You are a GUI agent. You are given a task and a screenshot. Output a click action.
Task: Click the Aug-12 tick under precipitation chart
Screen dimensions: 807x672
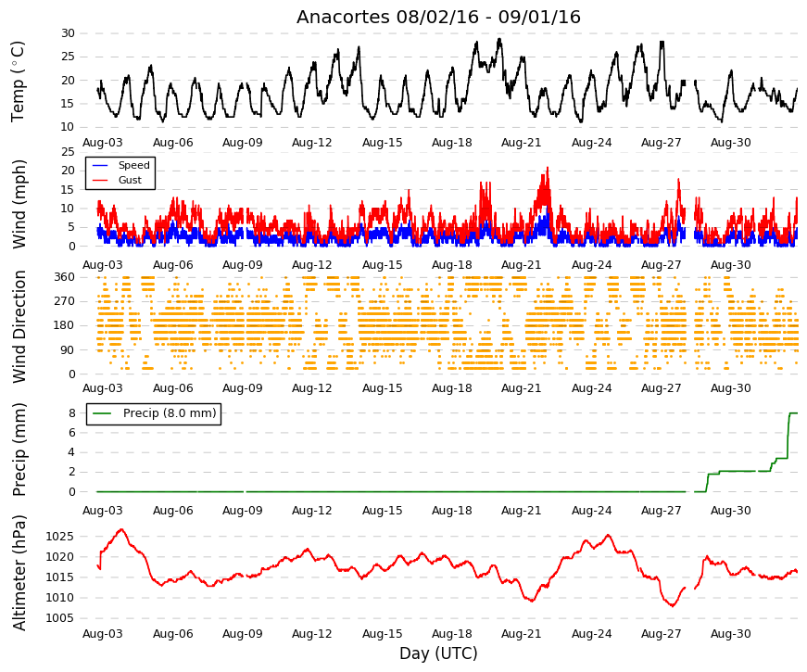(x=312, y=511)
